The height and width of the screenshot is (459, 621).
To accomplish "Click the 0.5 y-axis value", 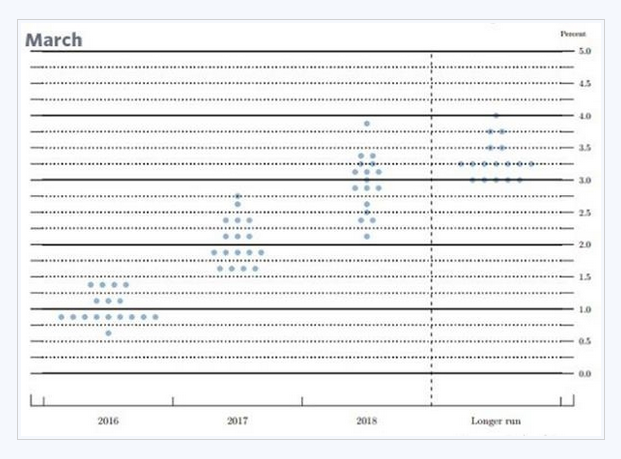I will (x=584, y=341).
